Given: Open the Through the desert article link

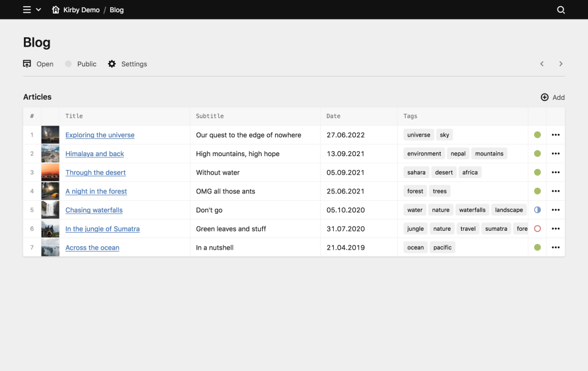Looking at the screenshot, I should (x=96, y=173).
